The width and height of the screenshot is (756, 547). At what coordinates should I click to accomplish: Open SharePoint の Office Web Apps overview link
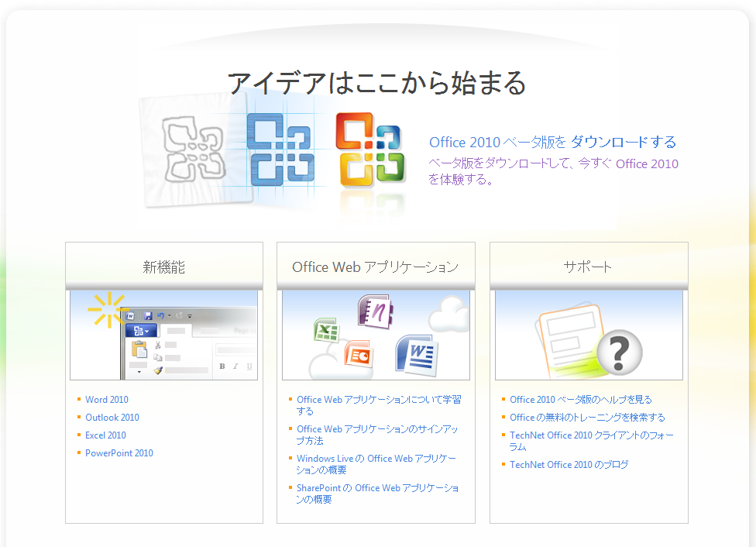[x=377, y=494]
